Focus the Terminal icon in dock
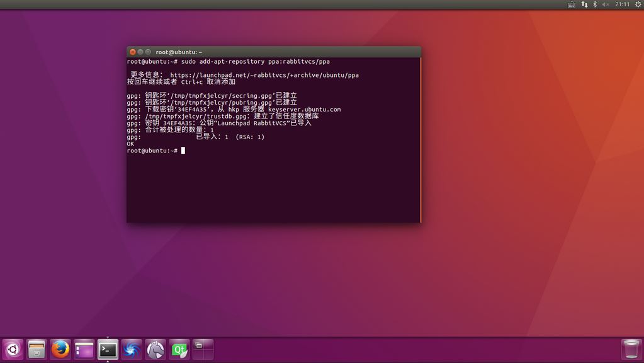This screenshot has height=363, width=644. coord(108,349)
